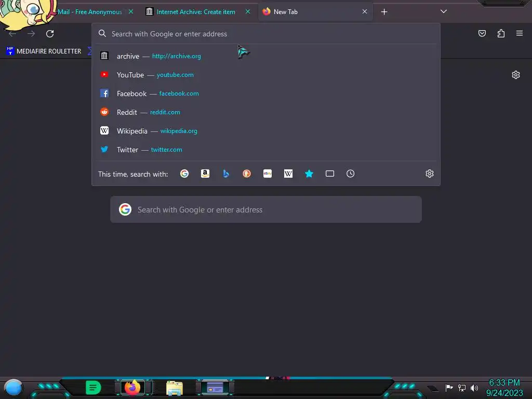Search open tabs using the tab icon
Viewport: 532px width, 399px height.
[330, 174]
